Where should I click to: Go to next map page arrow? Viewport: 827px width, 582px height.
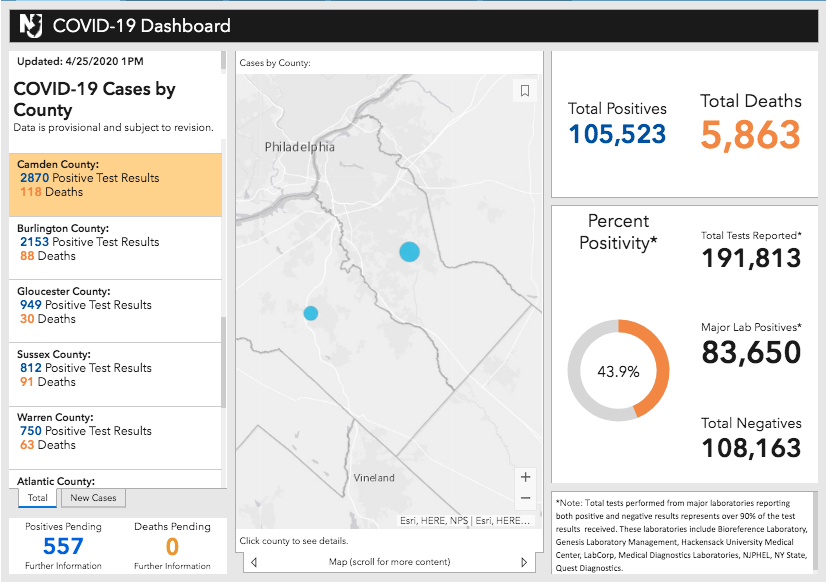pyautogui.click(x=524, y=562)
